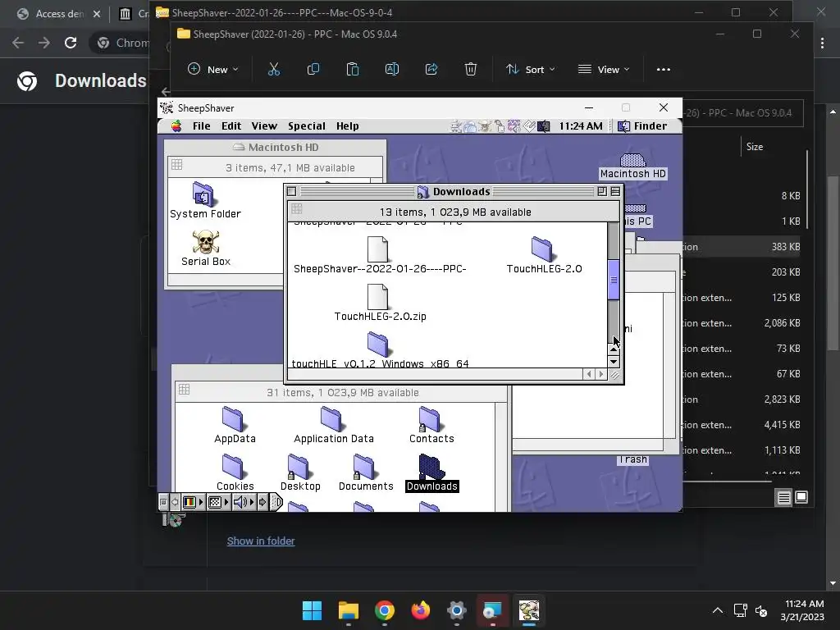The width and height of the screenshot is (840, 630).
Task: Click the Downloads window scroll right arrow
Action: point(601,374)
